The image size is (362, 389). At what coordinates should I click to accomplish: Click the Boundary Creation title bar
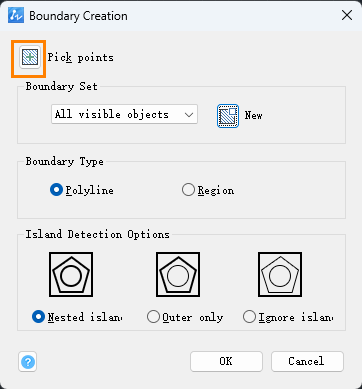click(x=181, y=15)
